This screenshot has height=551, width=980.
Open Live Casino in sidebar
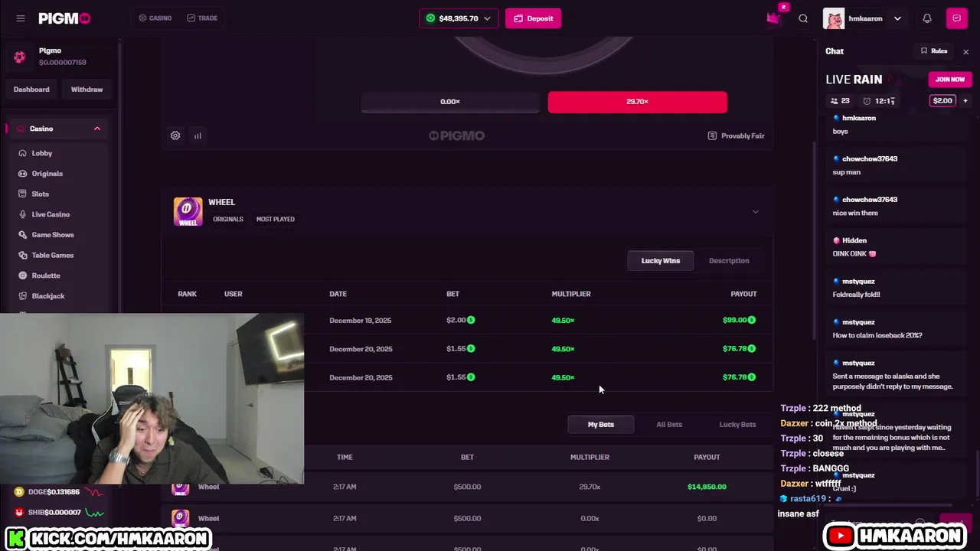point(51,214)
